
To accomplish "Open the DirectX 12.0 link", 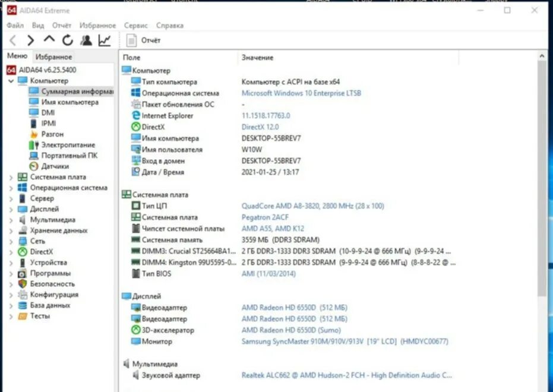I will tap(260, 127).
